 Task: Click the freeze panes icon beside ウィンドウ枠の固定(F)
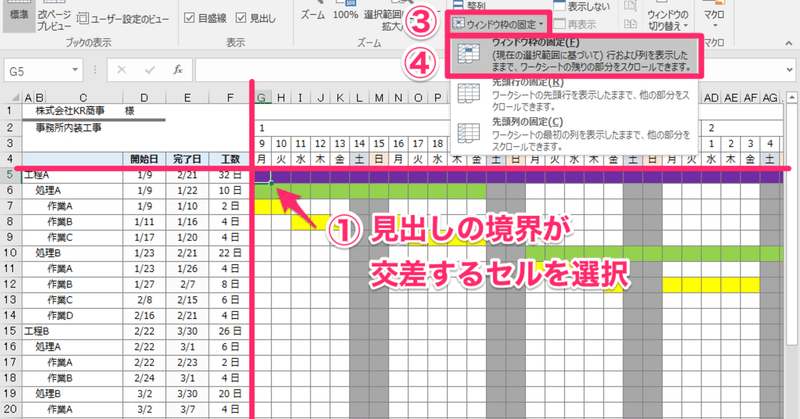click(x=468, y=54)
